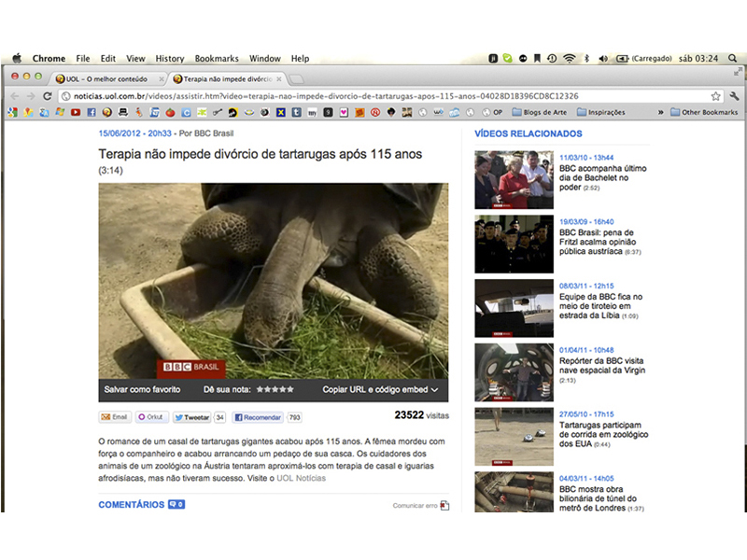Open the Blogs de Arte bookmarks folder
Image resolution: width=747 pixels, height=560 pixels.
540,112
